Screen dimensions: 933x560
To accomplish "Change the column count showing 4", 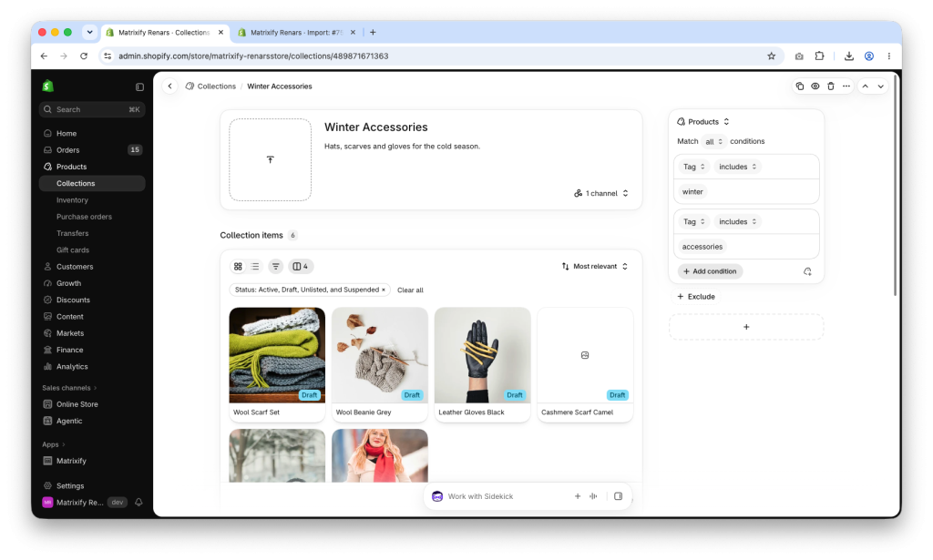I will 301,266.
